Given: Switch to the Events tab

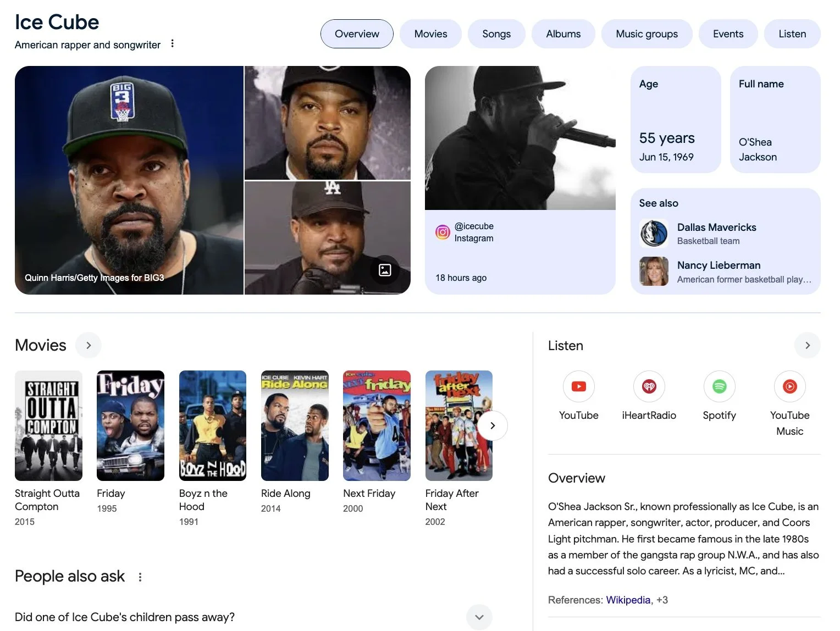Looking at the screenshot, I should click(728, 34).
